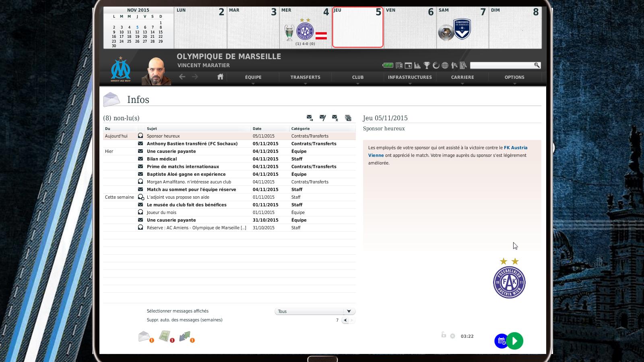This screenshot has width=644, height=362.
Task: Navigate forward with the right arrow
Action: coord(195,76)
